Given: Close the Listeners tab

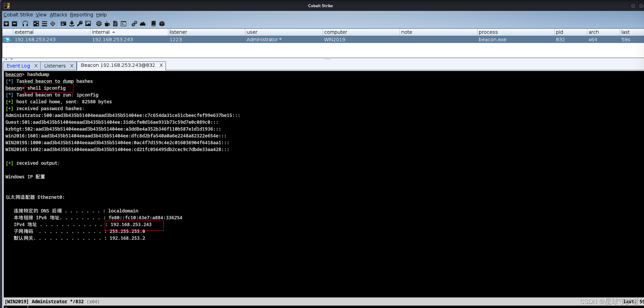Looking at the screenshot, I should tap(72, 66).
